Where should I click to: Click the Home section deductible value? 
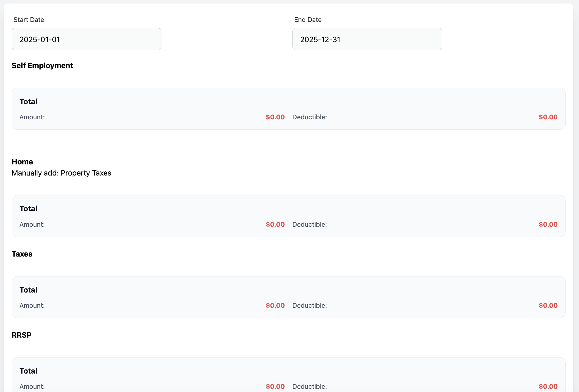(548, 224)
